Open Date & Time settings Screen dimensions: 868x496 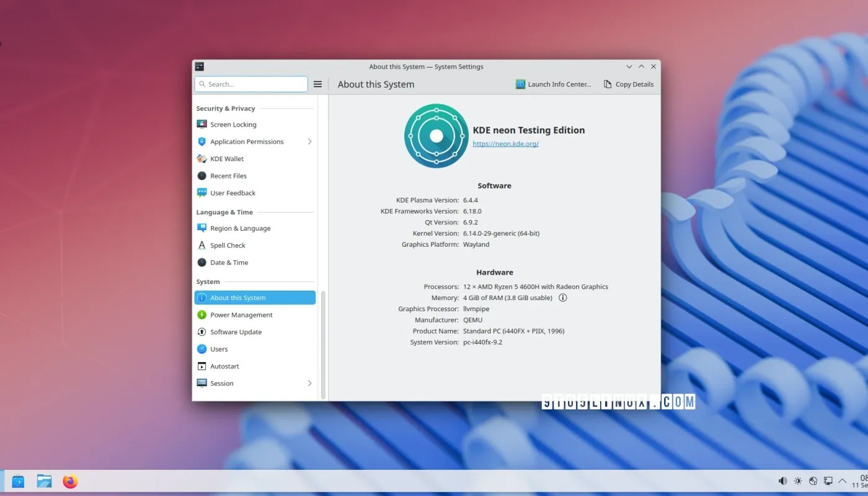pyautogui.click(x=229, y=262)
